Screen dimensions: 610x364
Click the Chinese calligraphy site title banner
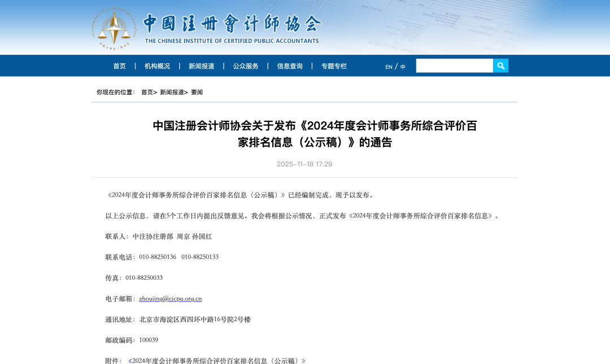tap(232, 24)
